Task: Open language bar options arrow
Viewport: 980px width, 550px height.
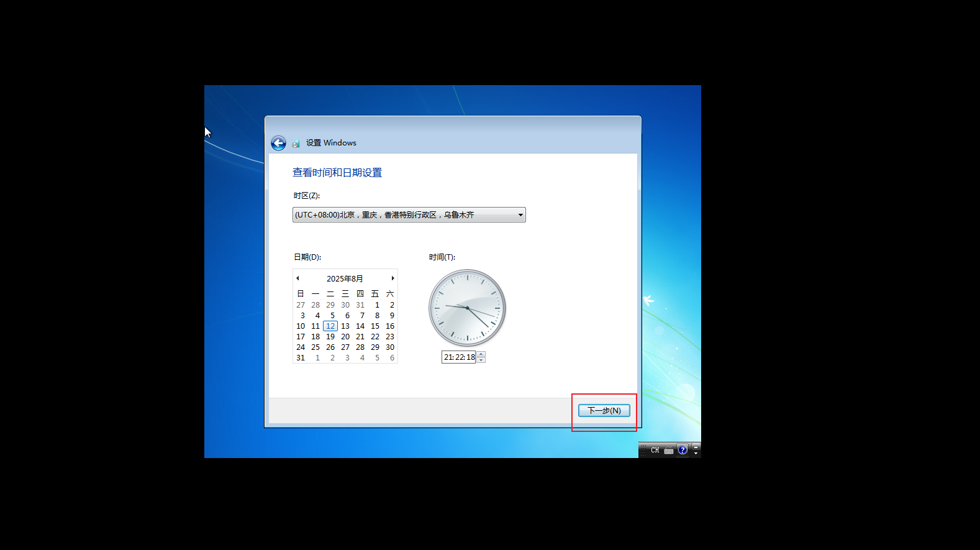Action: (x=696, y=454)
